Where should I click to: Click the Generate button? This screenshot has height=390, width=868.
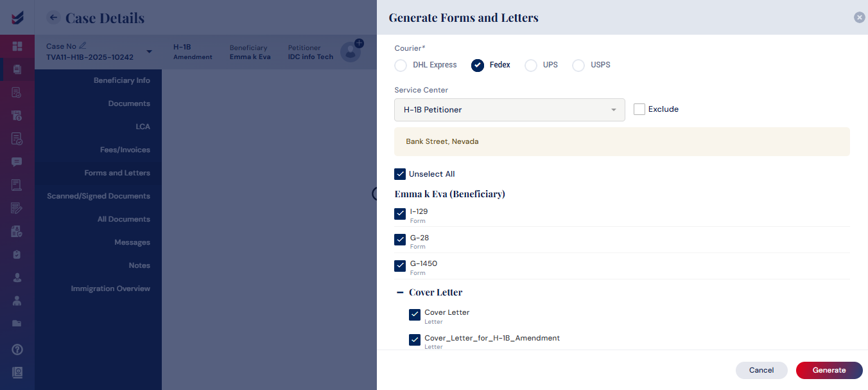(x=829, y=370)
